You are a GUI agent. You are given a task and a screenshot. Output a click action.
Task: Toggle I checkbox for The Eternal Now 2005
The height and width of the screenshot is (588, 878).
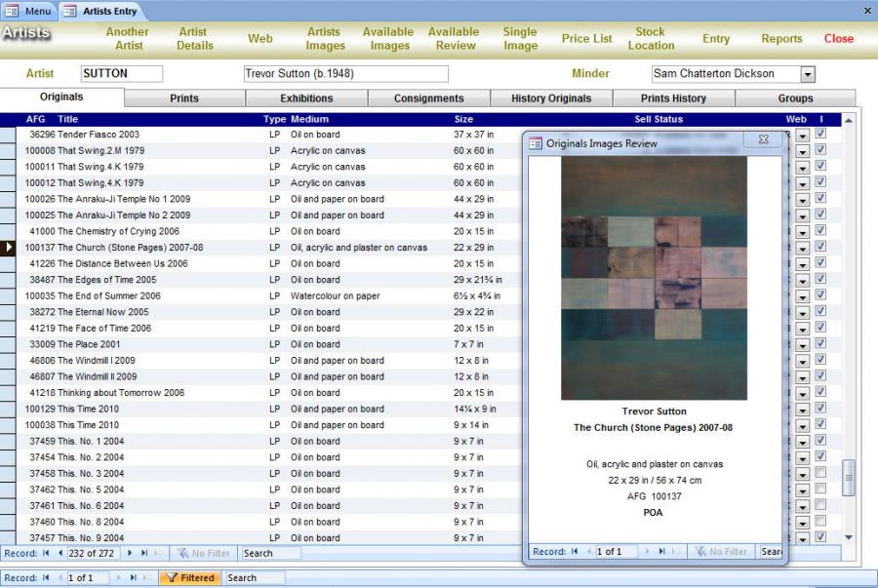pos(820,311)
